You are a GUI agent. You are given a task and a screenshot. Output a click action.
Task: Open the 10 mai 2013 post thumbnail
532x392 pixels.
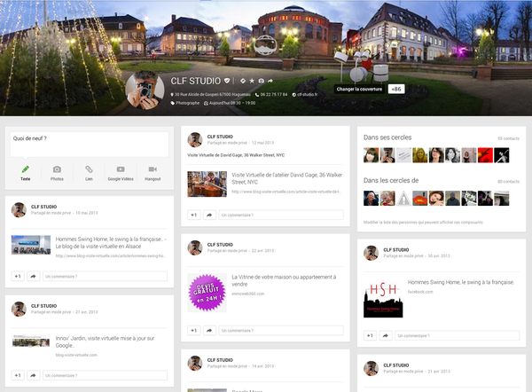coord(31,245)
